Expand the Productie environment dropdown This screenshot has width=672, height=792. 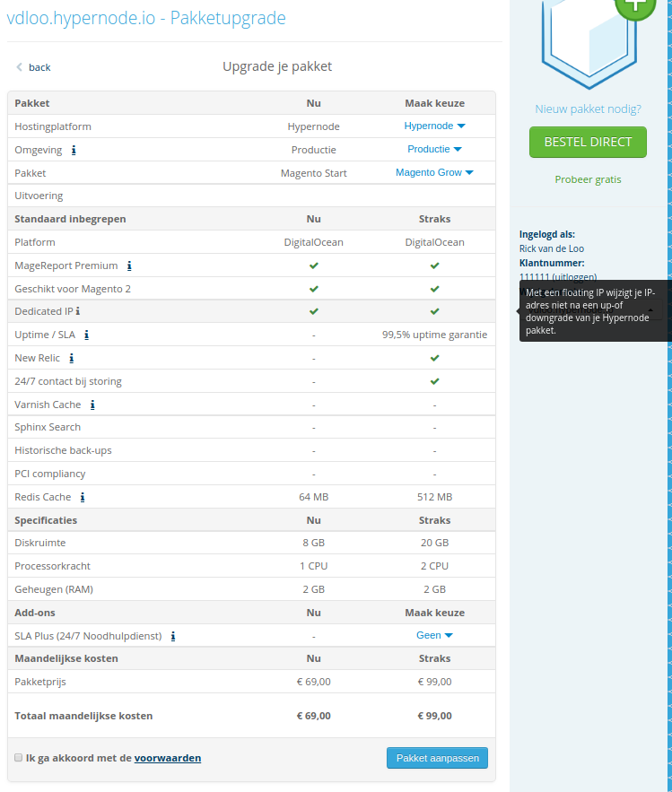pyautogui.click(x=434, y=149)
